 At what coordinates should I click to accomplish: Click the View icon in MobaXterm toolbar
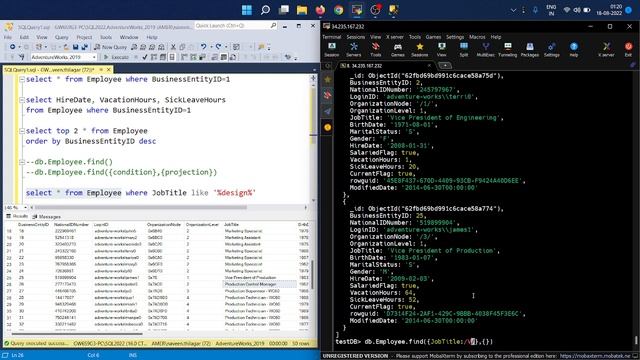coord(442,49)
